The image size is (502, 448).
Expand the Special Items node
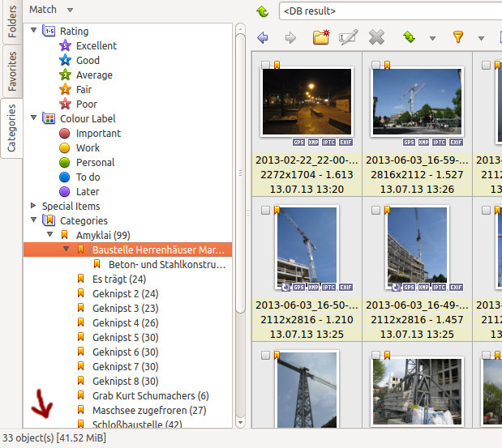point(33,205)
